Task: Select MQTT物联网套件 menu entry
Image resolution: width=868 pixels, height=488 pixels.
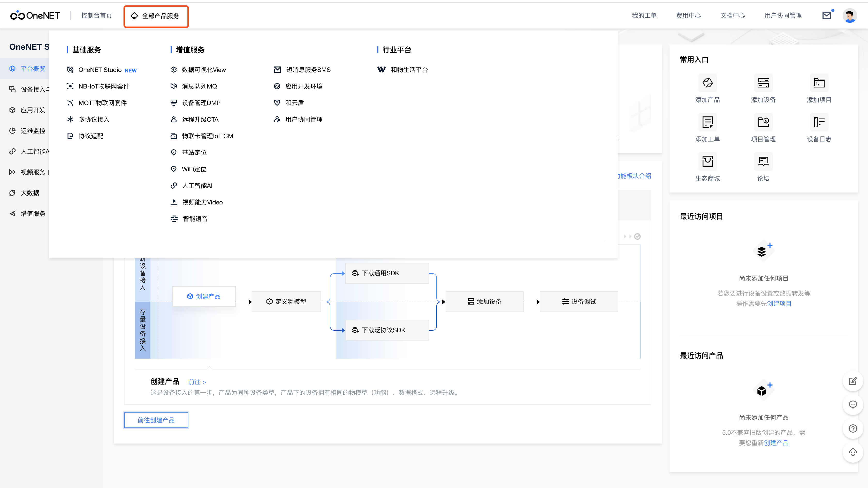Action: click(97, 103)
